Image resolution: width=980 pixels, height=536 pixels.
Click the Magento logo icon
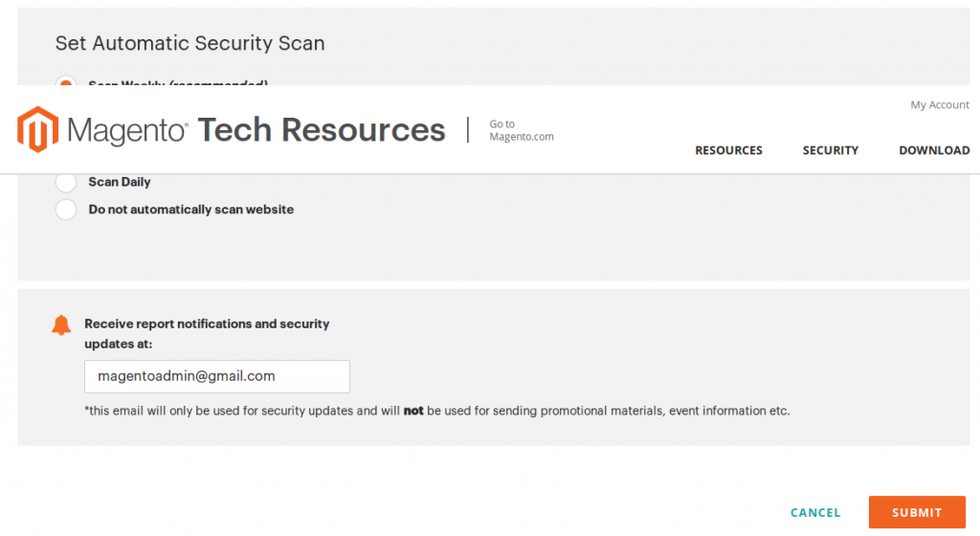tap(38, 129)
